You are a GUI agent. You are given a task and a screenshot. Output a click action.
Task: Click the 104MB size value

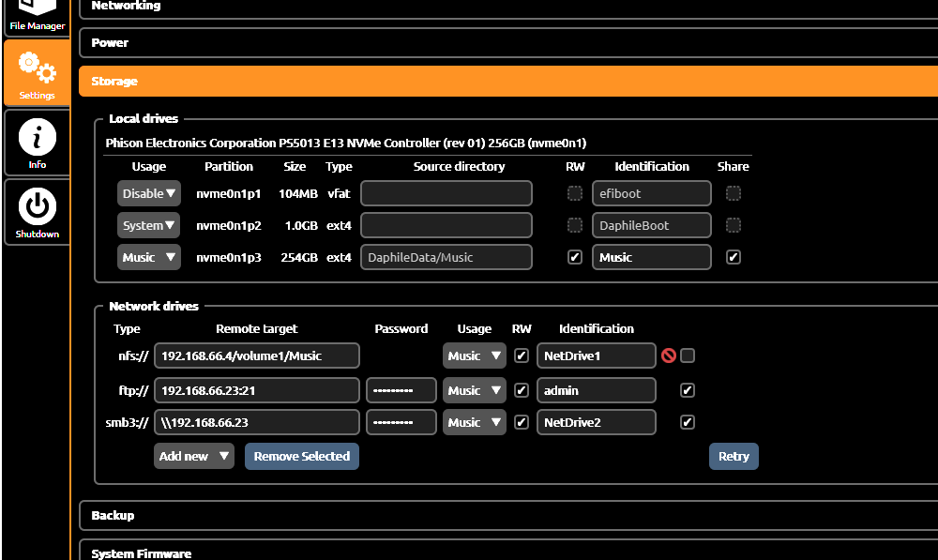tap(298, 194)
